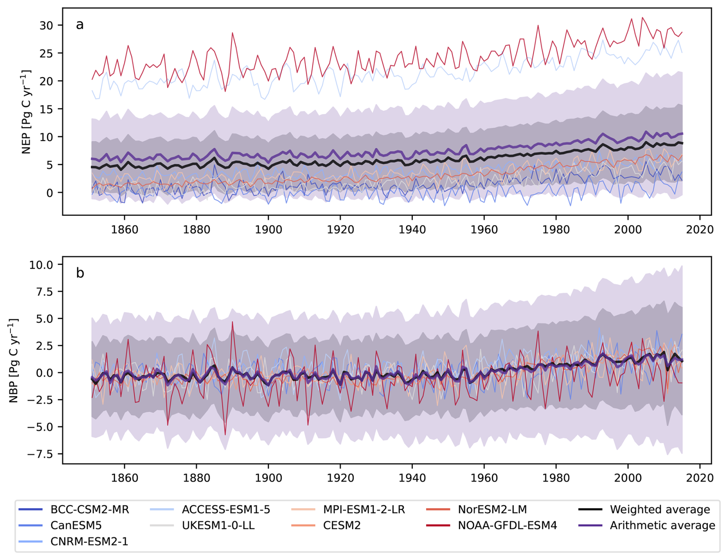This screenshot has width=728, height=560.
Task: Click the NBP y-axis title in panel b
Action: click(14, 361)
